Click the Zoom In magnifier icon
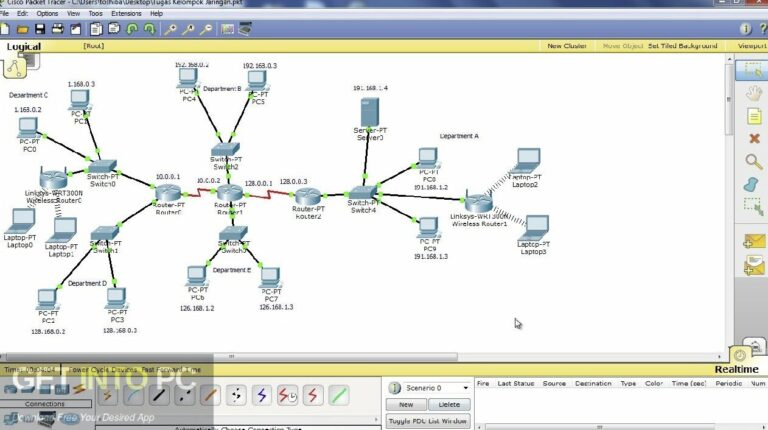Viewport: 768px width, 430px height. (x=170, y=29)
